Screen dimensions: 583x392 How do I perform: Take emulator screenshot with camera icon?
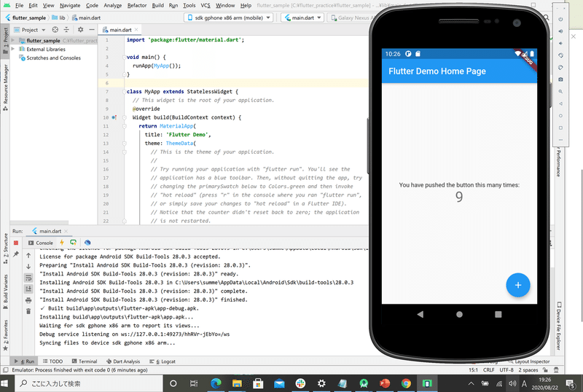pyautogui.click(x=560, y=79)
